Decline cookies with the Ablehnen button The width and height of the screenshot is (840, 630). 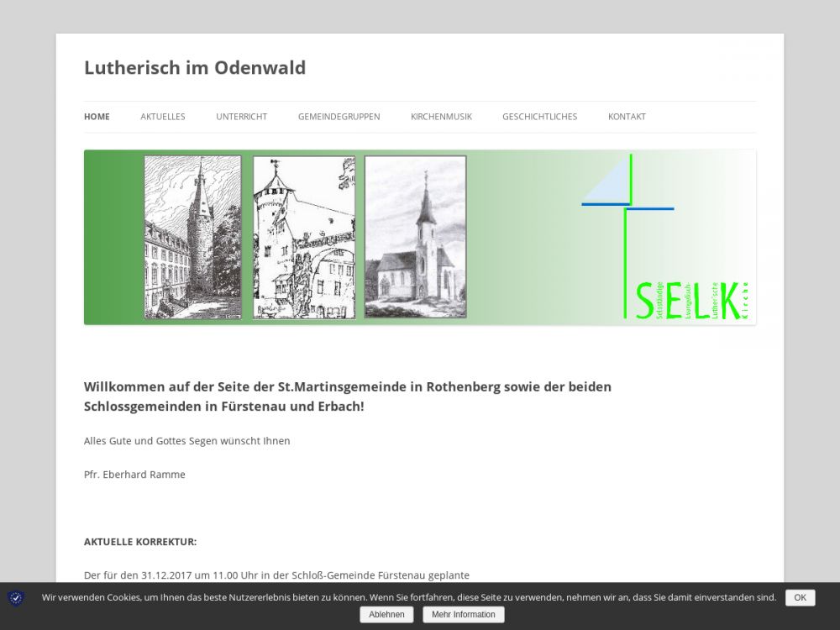coord(386,615)
